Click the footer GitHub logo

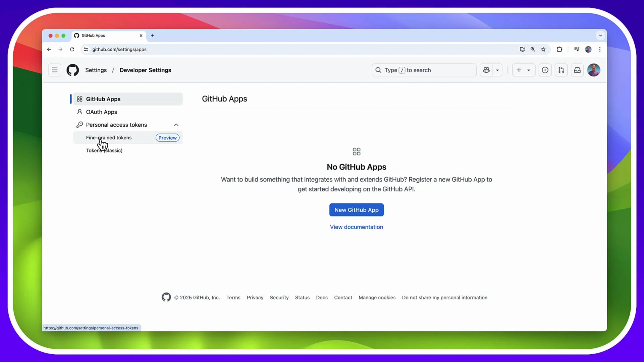[x=166, y=297]
